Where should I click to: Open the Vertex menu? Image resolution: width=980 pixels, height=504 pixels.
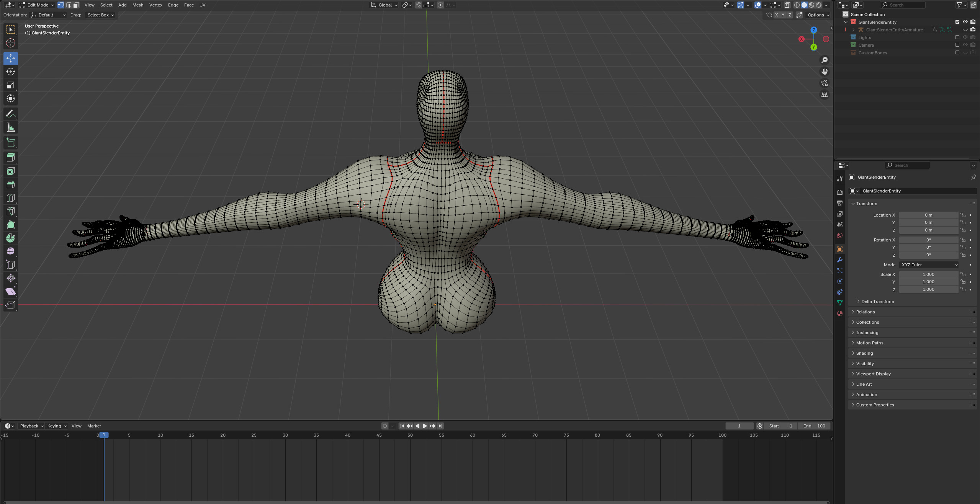coord(156,5)
